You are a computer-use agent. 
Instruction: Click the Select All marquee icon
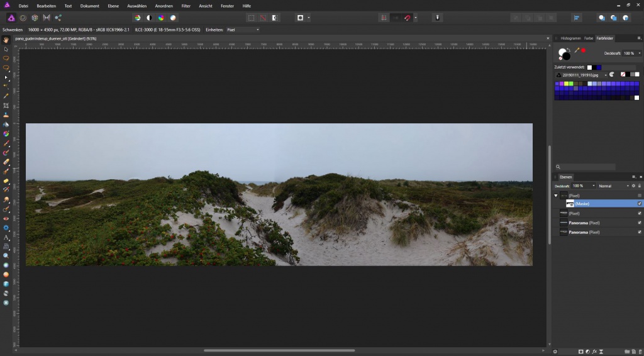[x=251, y=18]
